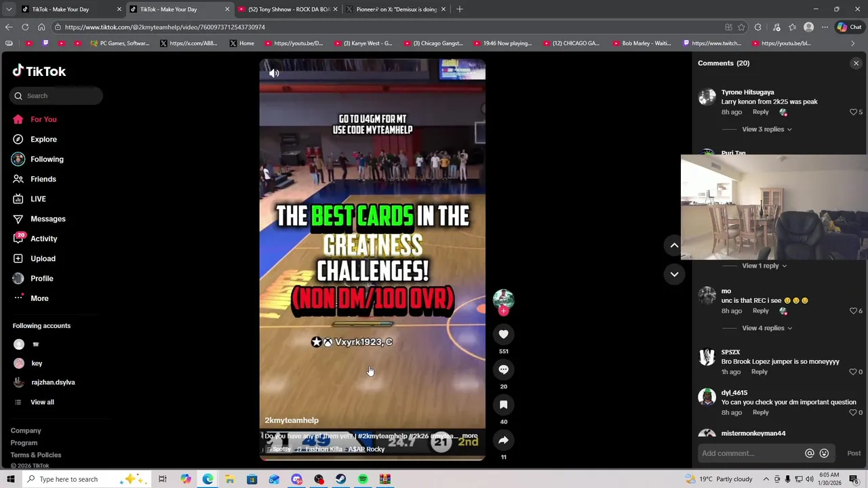This screenshot has height=488, width=868.
Task: Open rajzhan.dsylva following account
Action: (x=53, y=382)
